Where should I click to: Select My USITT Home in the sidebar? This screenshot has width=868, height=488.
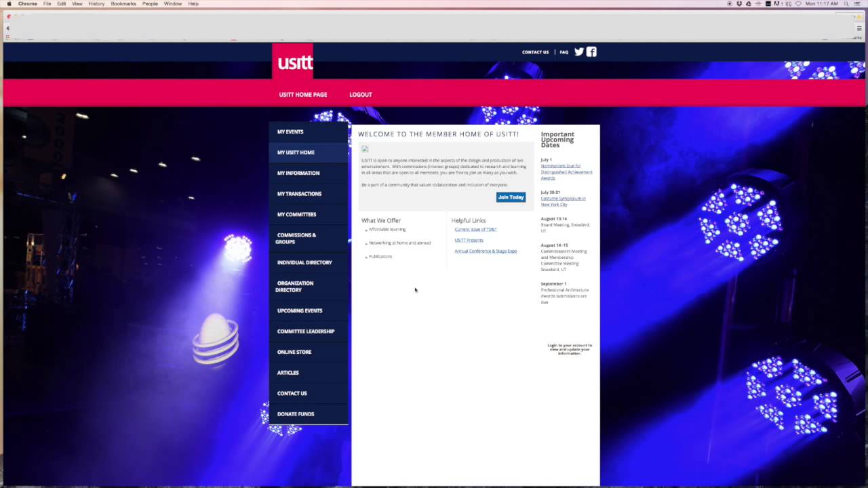pyautogui.click(x=309, y=152)
